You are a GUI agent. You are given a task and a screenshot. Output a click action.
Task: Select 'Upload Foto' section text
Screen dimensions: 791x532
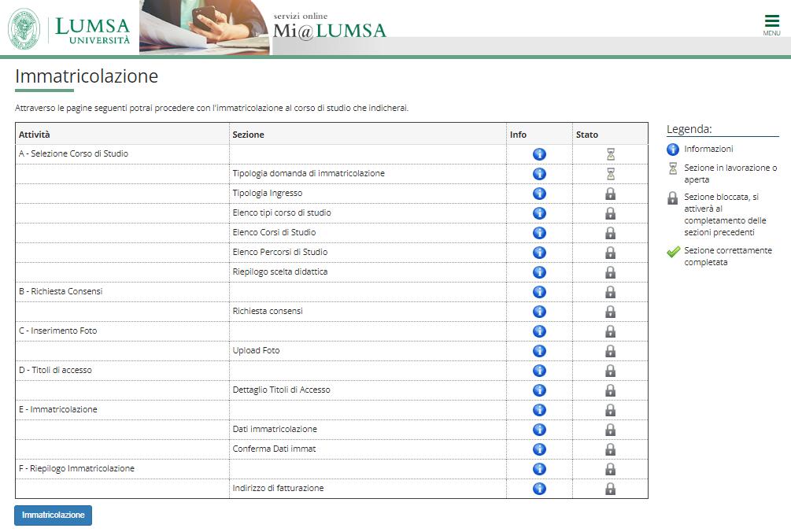coord(256,350)
